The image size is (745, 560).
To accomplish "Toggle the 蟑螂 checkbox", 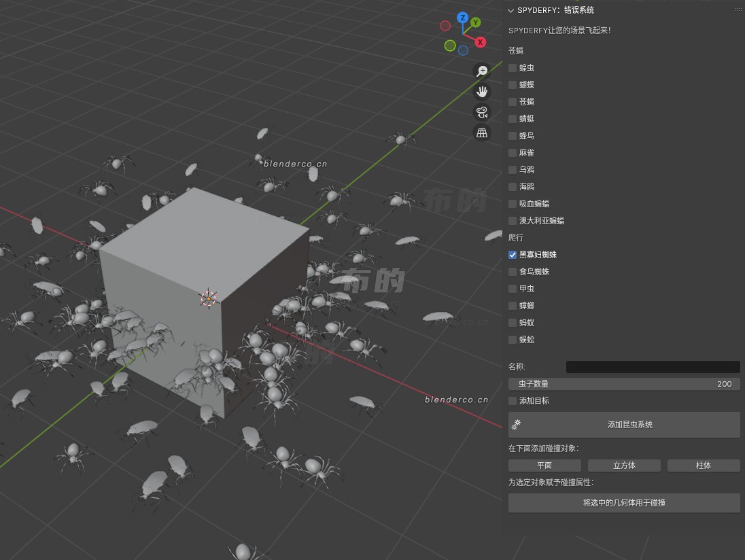I will point(513,306).
